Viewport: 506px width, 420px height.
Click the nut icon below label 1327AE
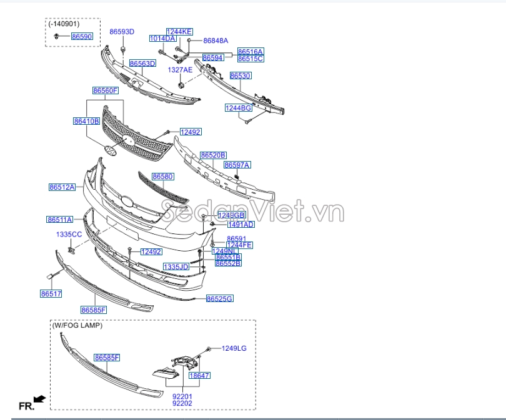181,84
